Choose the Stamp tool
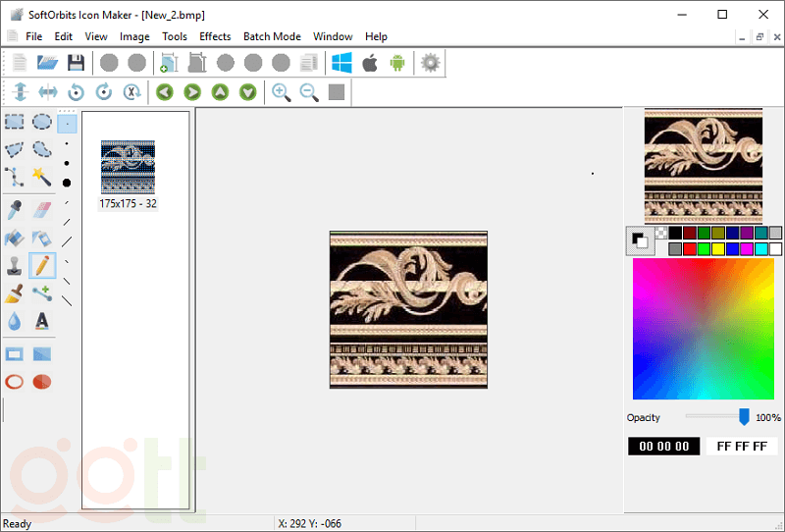Screen dimensions: 785x532 pyautogui.click(x=15, y=265)
